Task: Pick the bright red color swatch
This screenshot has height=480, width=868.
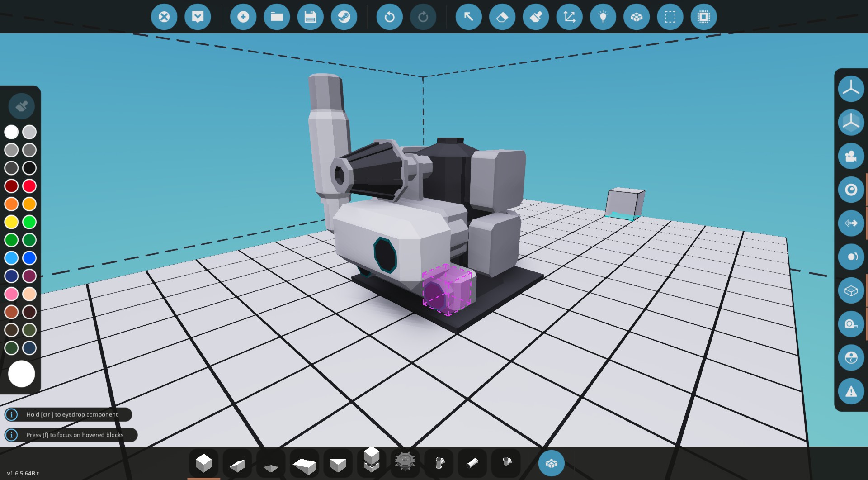Action: [x=29, y=186]
